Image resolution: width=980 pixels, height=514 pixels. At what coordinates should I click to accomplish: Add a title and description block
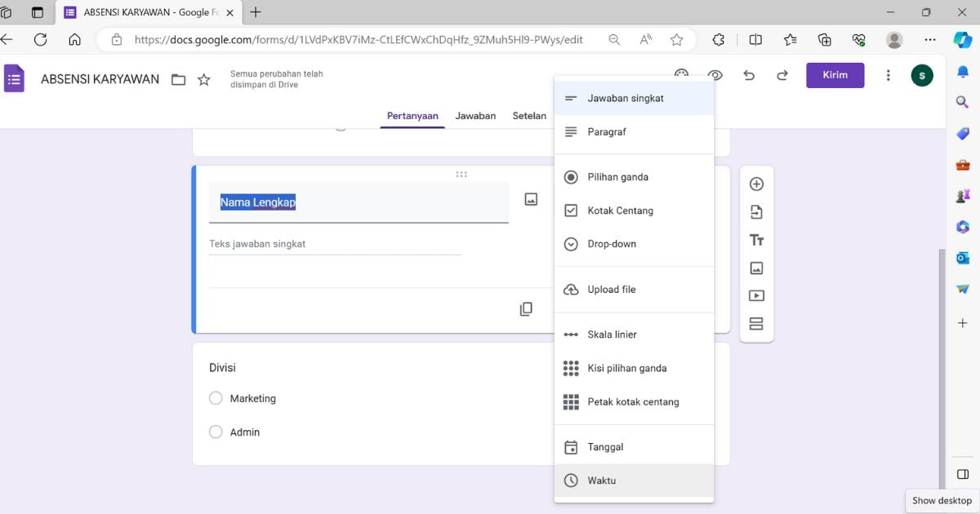pyautogui.click(x=756, y=240)
